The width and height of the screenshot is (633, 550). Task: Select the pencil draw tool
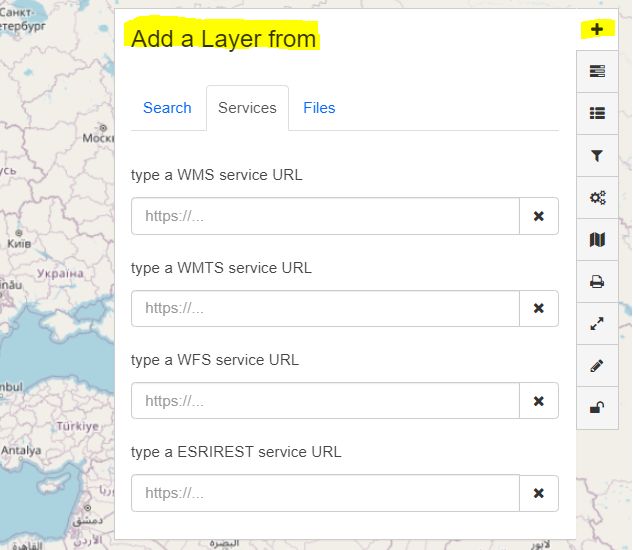coord(597,365)
